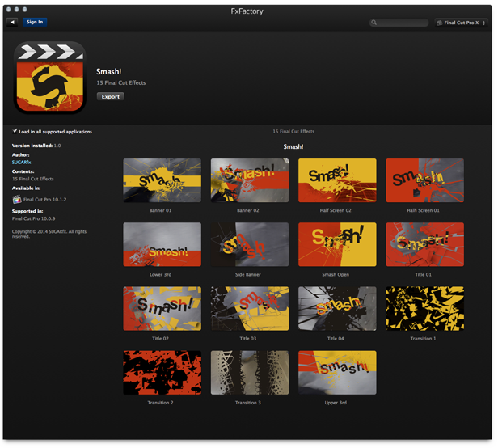The height and width of the screenshot is (448, 498).
Task: Click the 'Transition 3' caption label
Action: pos(248,403)
